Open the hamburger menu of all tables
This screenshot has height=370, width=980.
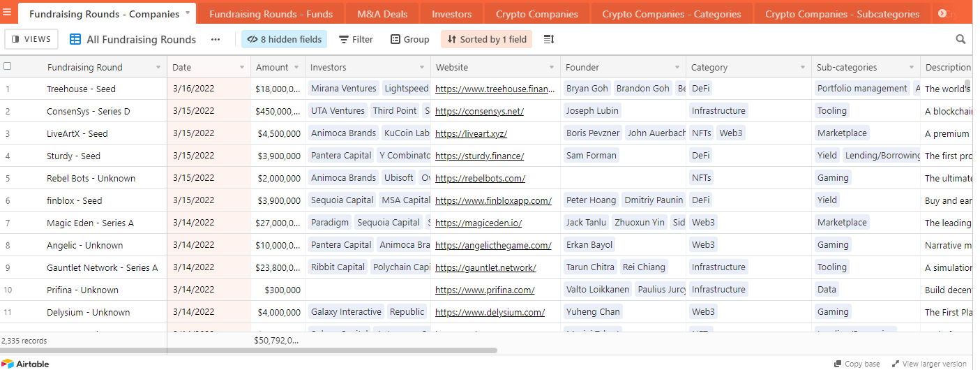click(7, 13)
